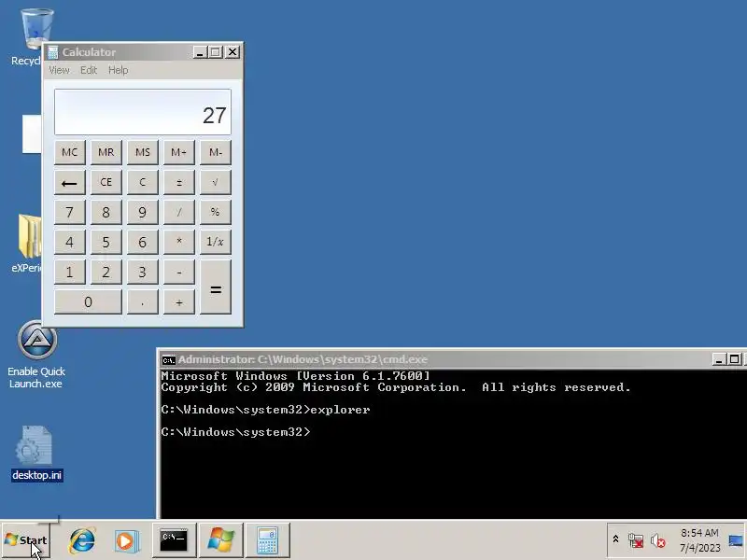Screen dimensions: 747x560
Task: Click digit 3 on the calculator
Action: tap(143, 273)
